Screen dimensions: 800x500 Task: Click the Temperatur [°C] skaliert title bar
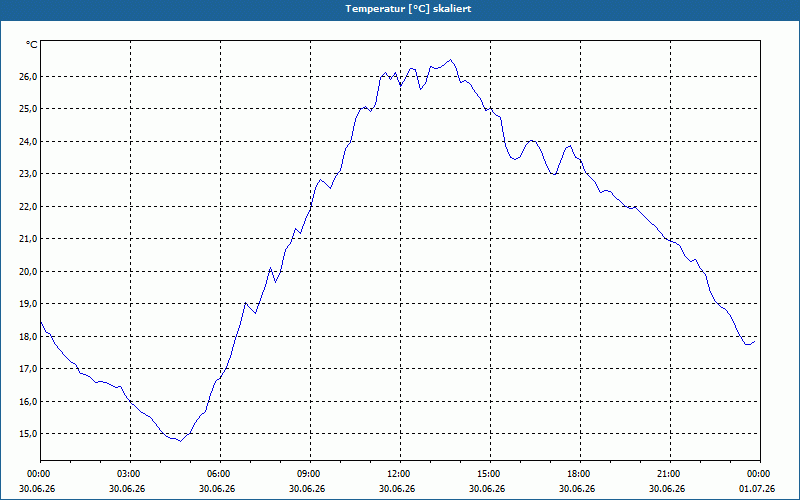(400, 9)
